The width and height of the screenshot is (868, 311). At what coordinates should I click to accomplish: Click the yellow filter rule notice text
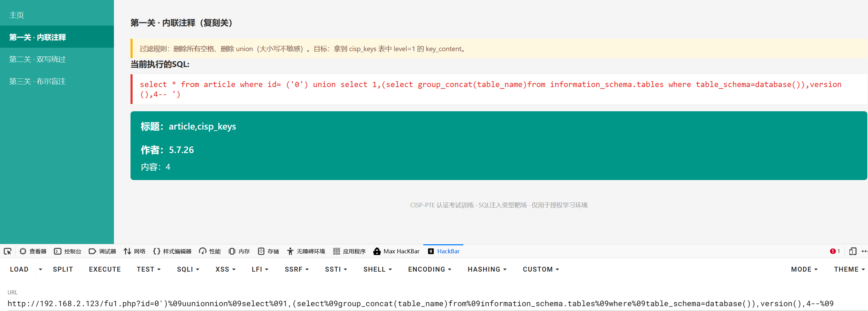tap(303, 49)
